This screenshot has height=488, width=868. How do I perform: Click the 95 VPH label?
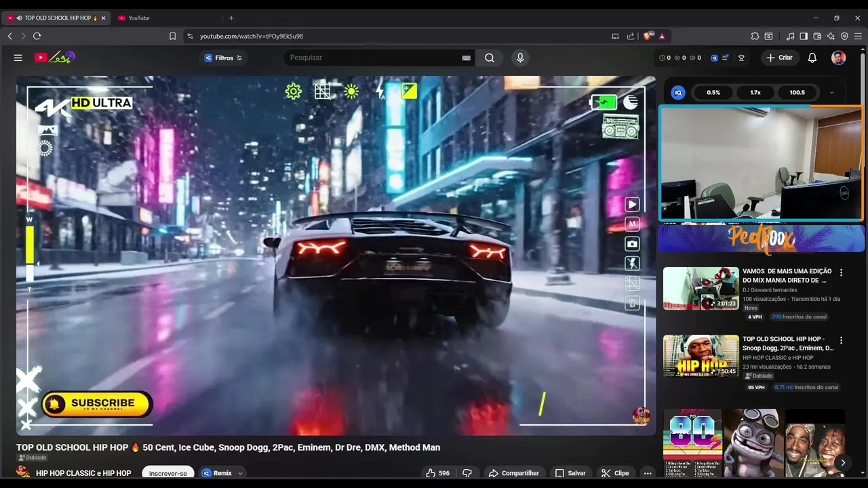[x=756, y=387]
